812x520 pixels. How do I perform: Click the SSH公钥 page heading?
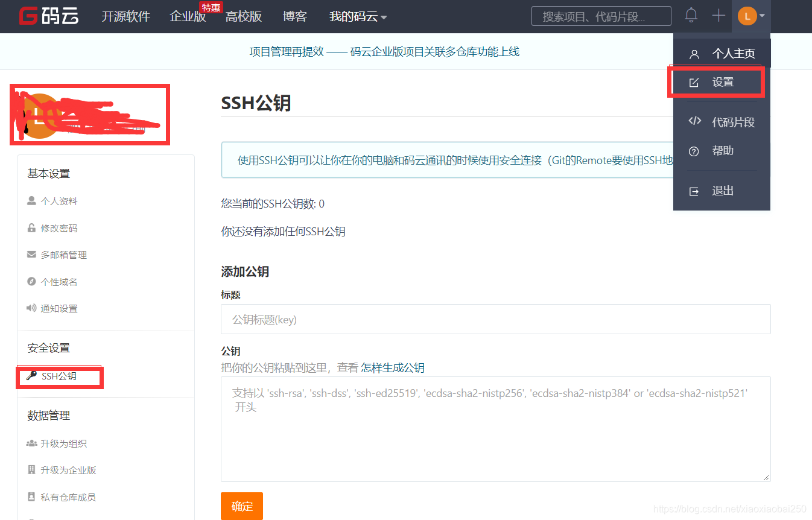[256, 103]
